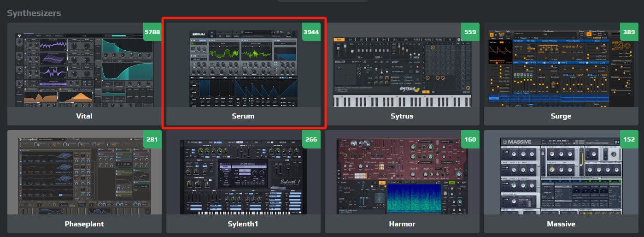Click the Sytrus text label
This screenshot has width=644, height=237.
coord(402,116)
